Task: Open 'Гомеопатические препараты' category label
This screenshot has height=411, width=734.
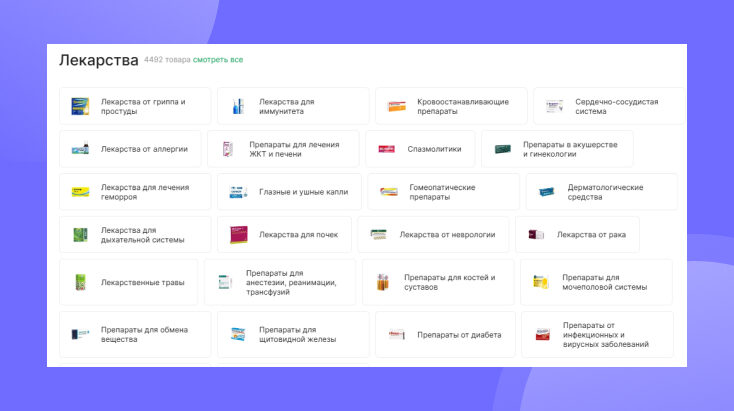Action: point(442,192)
